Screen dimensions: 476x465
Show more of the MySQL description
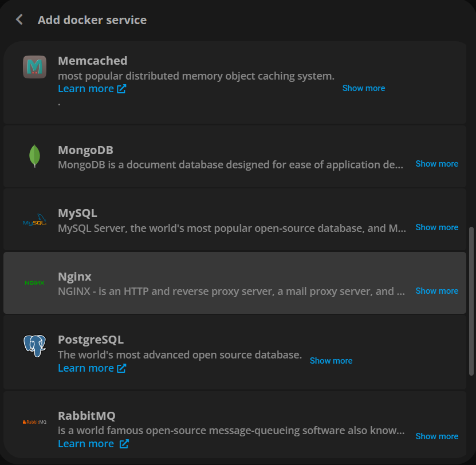tap(436, 227)
